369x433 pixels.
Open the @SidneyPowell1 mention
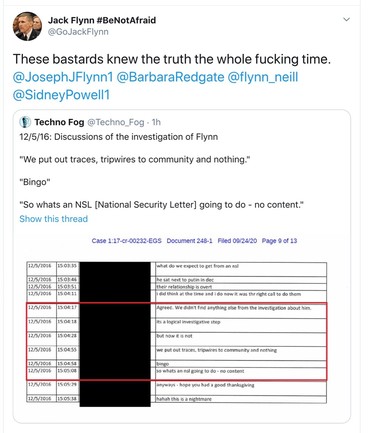click(x=61, y=95)
